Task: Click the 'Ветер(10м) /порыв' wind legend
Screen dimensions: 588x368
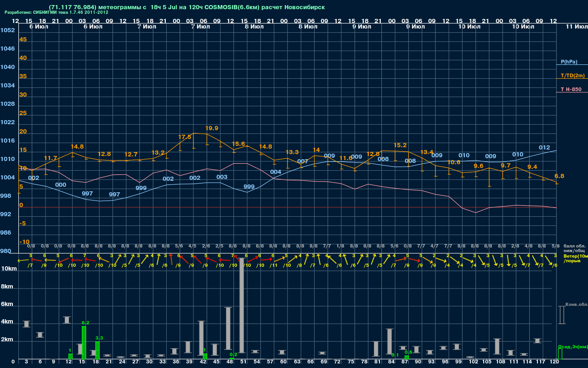Action: [x=576, y=258]
